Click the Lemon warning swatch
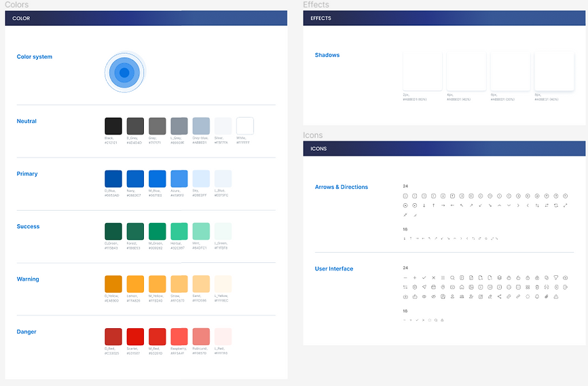This screenshot has width=588, height=386. 135,284
